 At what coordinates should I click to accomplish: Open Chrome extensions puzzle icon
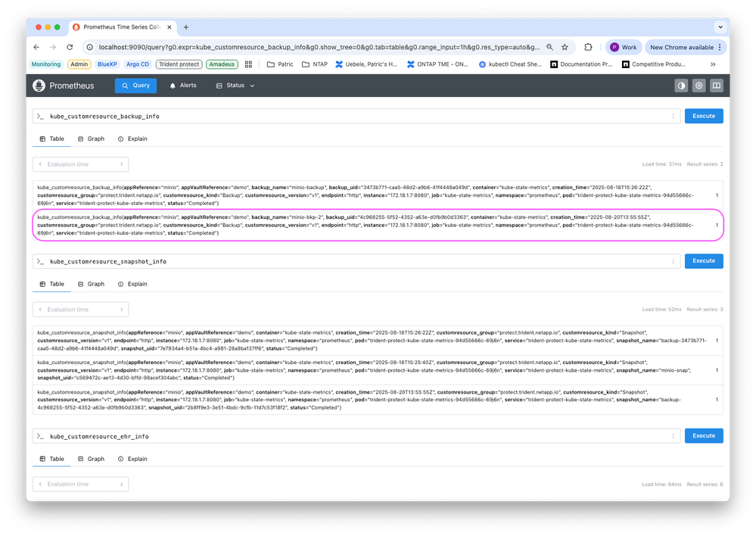pyautogui.click(x=588, y=47)
